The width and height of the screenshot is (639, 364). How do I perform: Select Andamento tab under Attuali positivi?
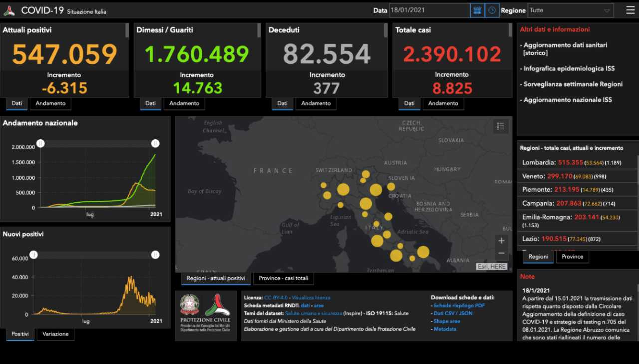pyautogui.click(x=50, y=103)
